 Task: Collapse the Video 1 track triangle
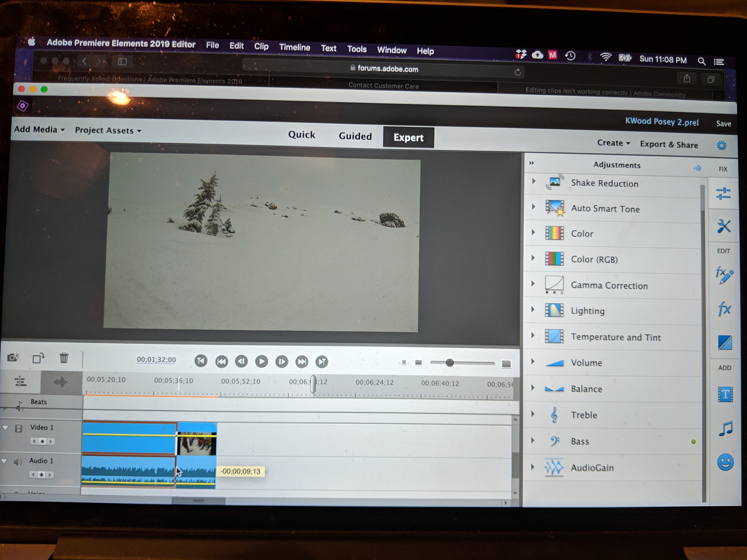(x=5, y=428)
